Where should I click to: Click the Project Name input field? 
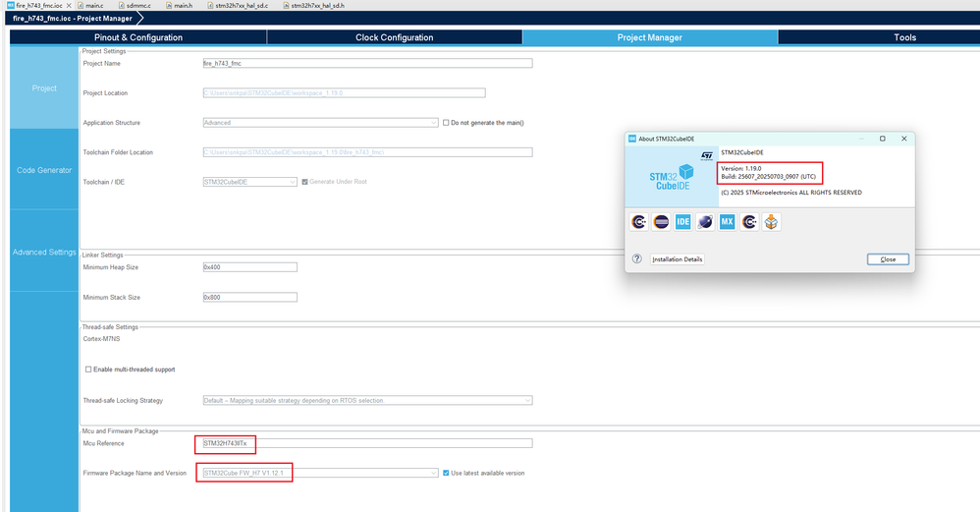367,63
